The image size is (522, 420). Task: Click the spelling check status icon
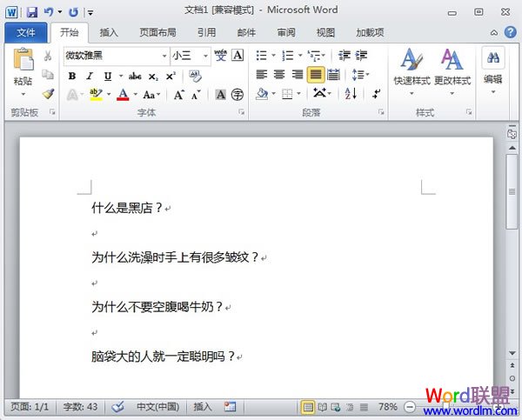[x=117, y=407]
